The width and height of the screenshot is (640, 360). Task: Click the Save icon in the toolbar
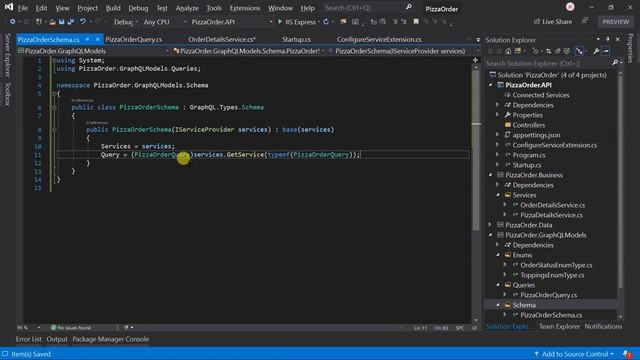pyautogui.click(x=62, y=22)
